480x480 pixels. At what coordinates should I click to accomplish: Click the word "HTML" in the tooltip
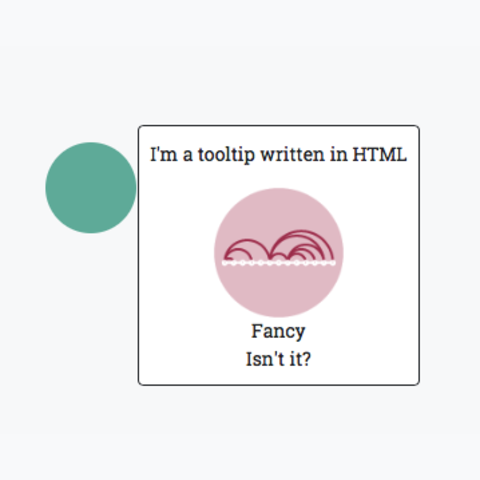tap(380, 155)
